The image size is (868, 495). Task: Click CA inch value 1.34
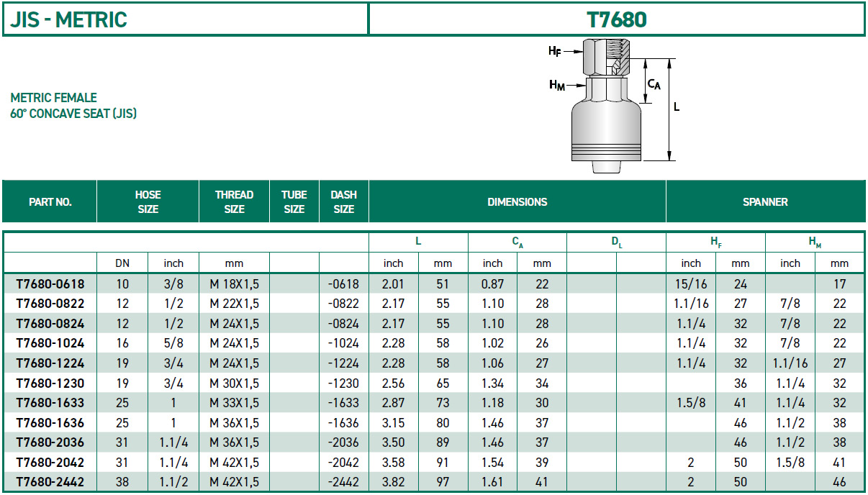(492, 383)
